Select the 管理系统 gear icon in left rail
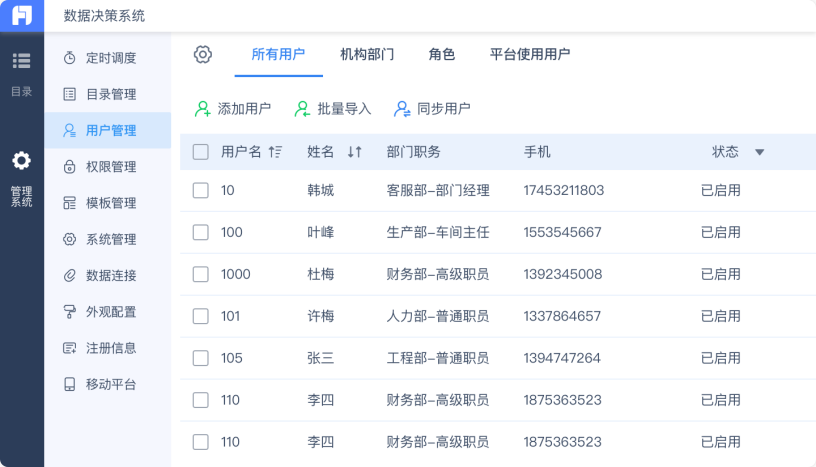This screenshot has height=467, width=816. click(x=21, y=161)
